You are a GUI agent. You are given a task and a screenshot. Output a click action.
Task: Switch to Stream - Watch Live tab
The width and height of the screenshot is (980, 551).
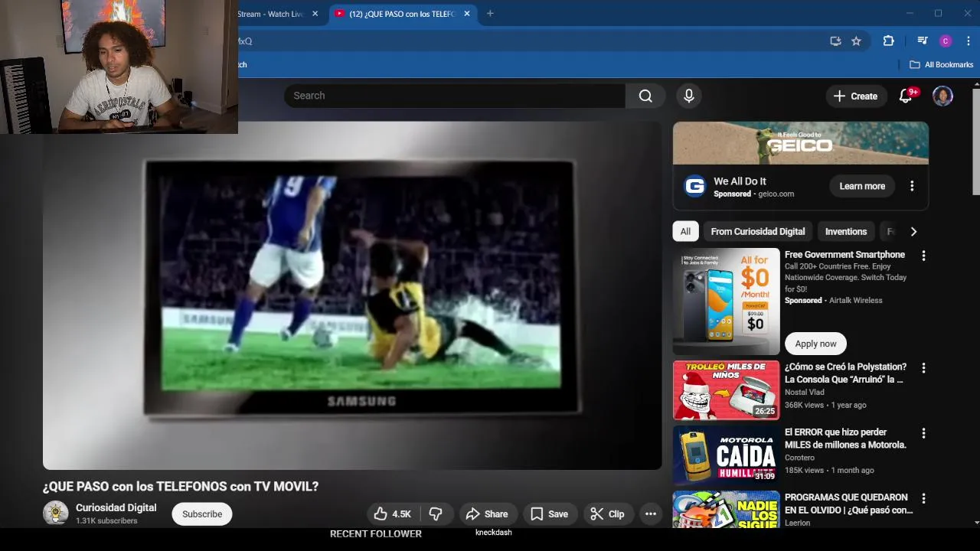272,14
